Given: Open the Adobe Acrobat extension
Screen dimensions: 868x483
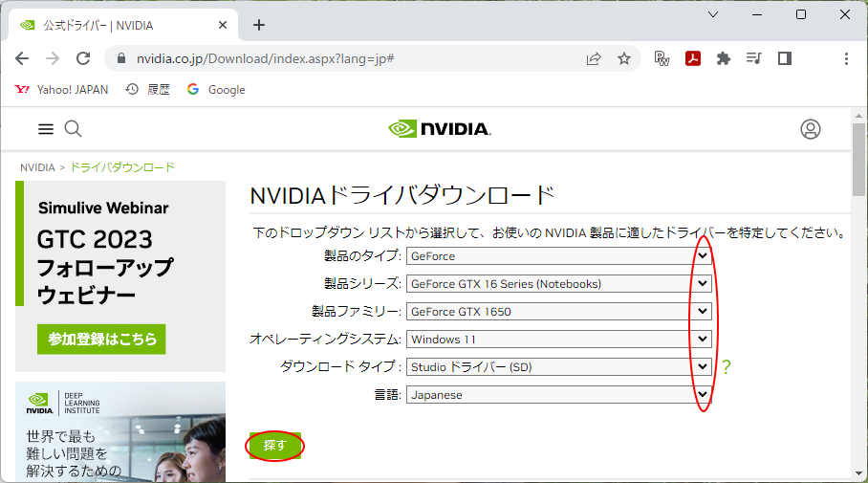Looking at the screenshot, I should (x=692, y=58).
